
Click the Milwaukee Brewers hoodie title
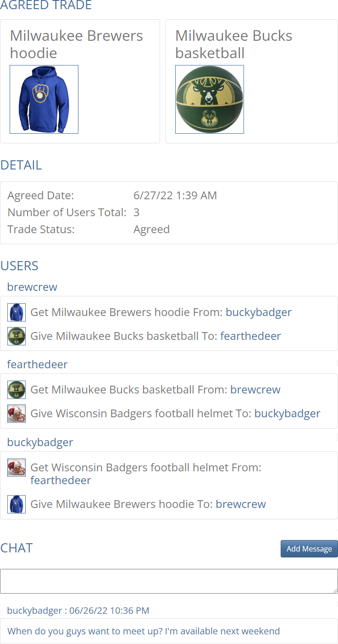tap(77, 44)
